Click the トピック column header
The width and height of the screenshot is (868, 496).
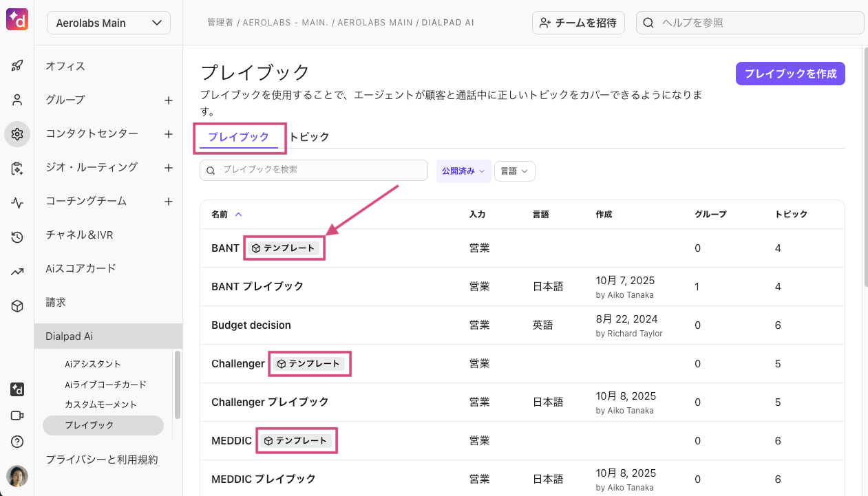pos(791,214)
